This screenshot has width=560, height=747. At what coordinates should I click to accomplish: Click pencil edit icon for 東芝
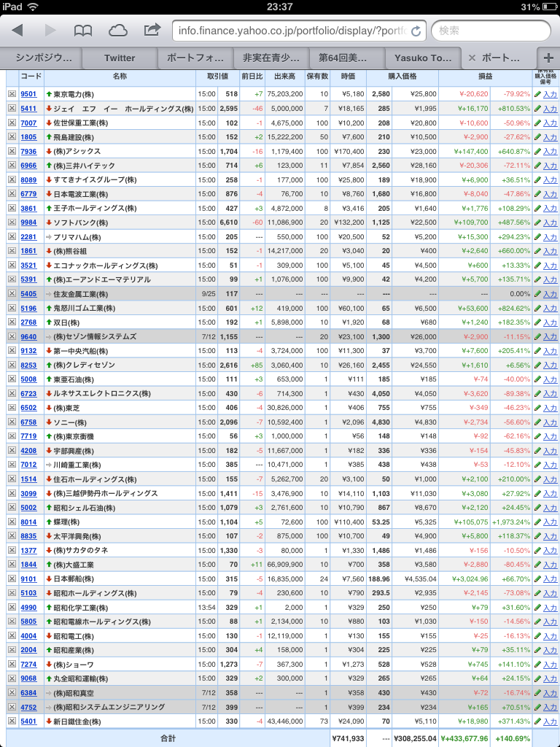(537, 408)
